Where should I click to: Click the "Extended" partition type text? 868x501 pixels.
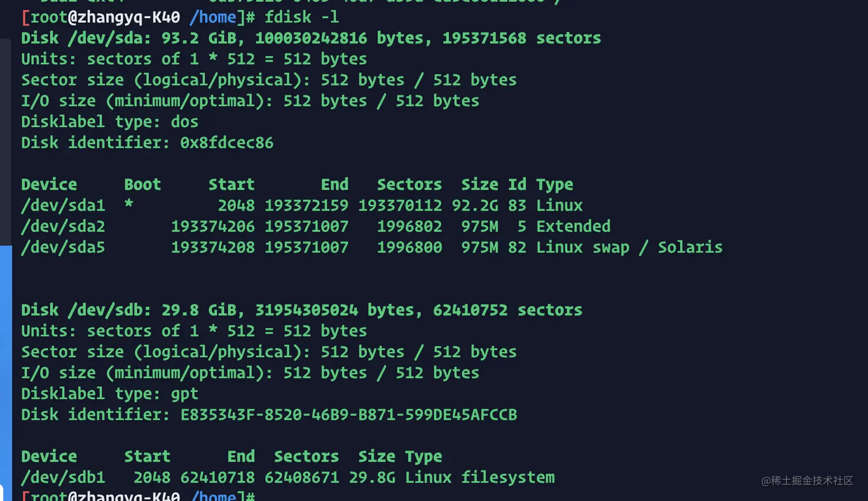[573, 227]
